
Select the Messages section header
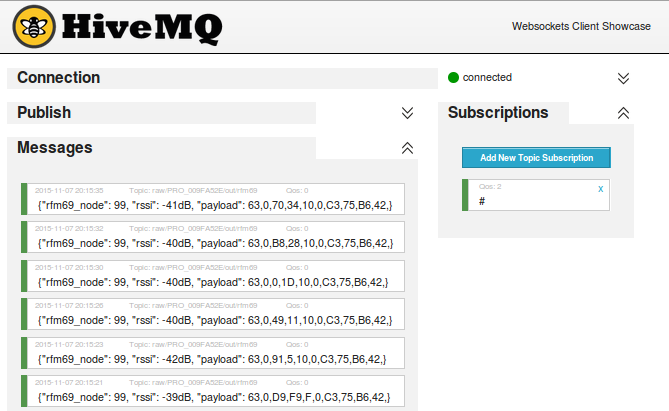pyautogui.click(x=55, y=148)
